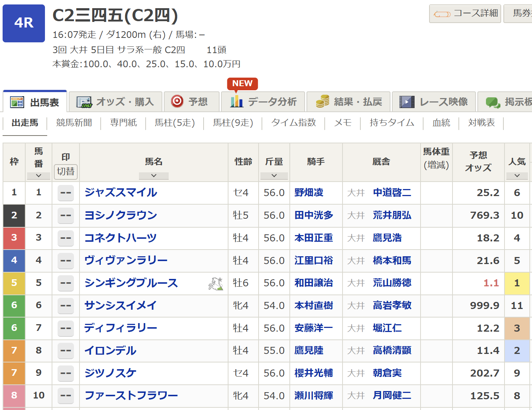Image resolution: width=532 pixels, height=410 pixels.
Task: Click the green speech bubble 掲示板 icon
Action: tap(493, 102)
